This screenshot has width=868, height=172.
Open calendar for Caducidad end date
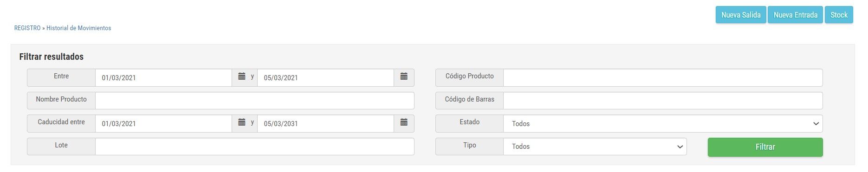click(404, 123)
